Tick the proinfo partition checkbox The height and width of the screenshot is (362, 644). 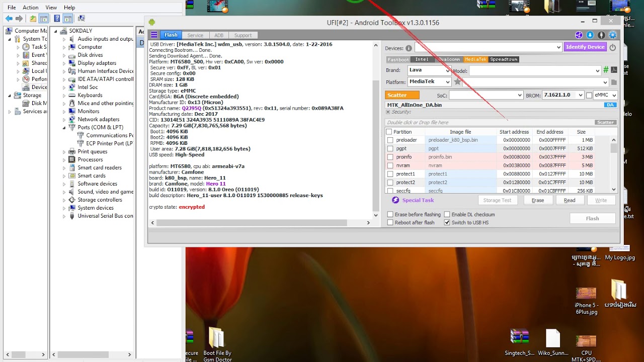pos(390,157)
